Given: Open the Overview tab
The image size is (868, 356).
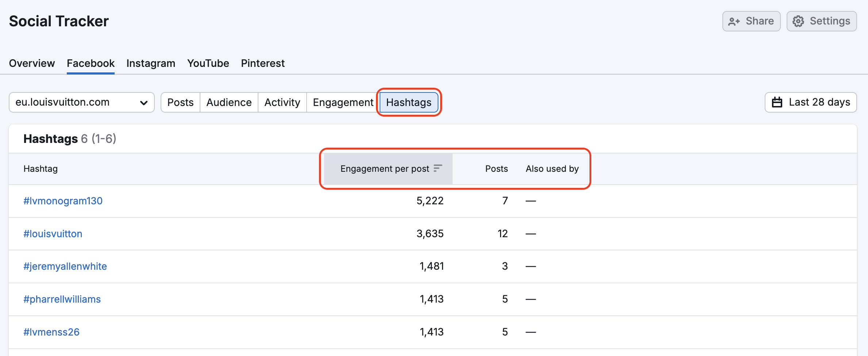Looking at the screenshot, I should coord(32,63).
